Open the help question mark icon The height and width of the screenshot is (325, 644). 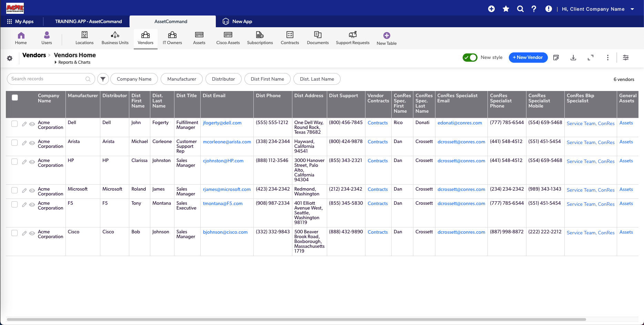534,9
